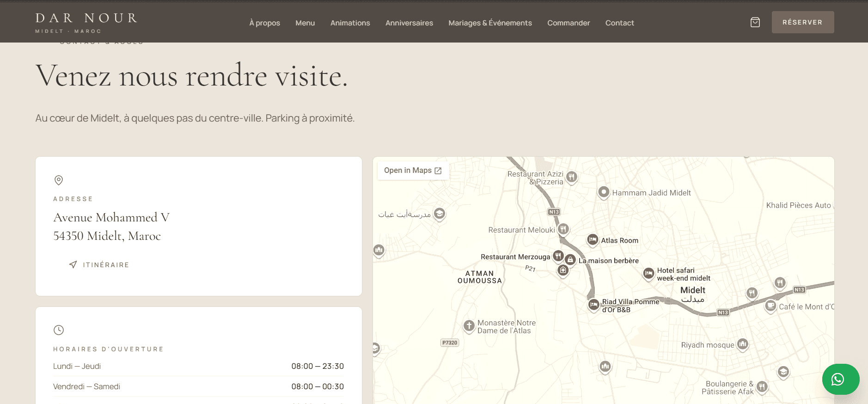Click the Hotel safari week-end midelt marker

click(648, 274)
